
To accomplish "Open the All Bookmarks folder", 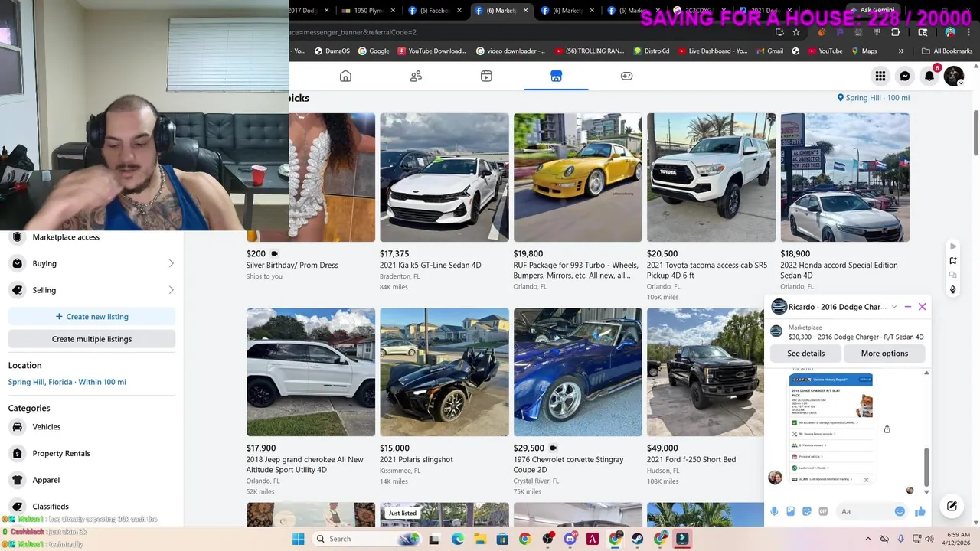I will click(947, 51).
